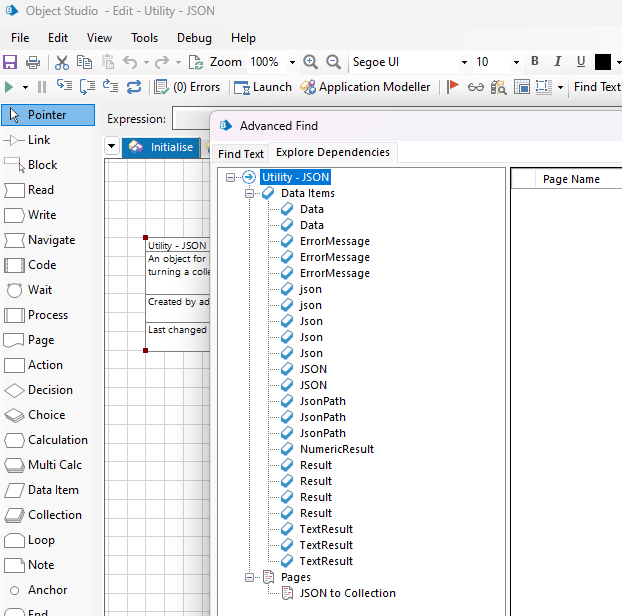
Task: Open the Tools menu
Action: tap(144, 38)
